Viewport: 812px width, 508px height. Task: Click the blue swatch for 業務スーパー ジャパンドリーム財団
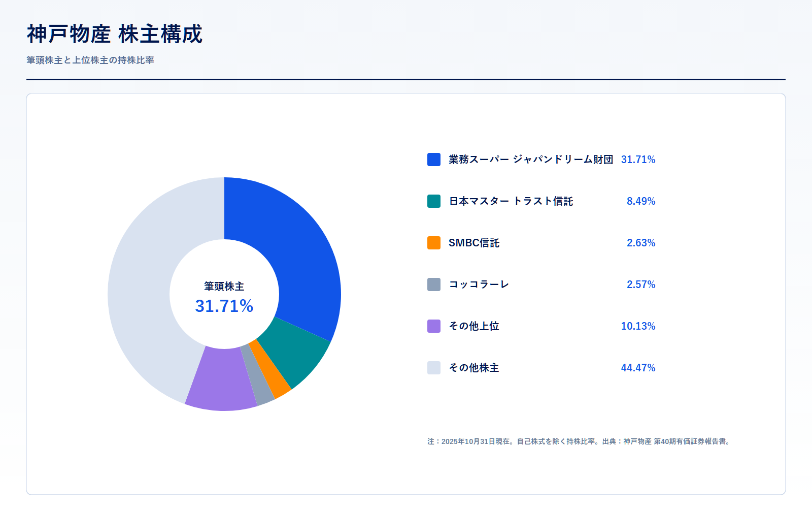[x=434, y=160]
